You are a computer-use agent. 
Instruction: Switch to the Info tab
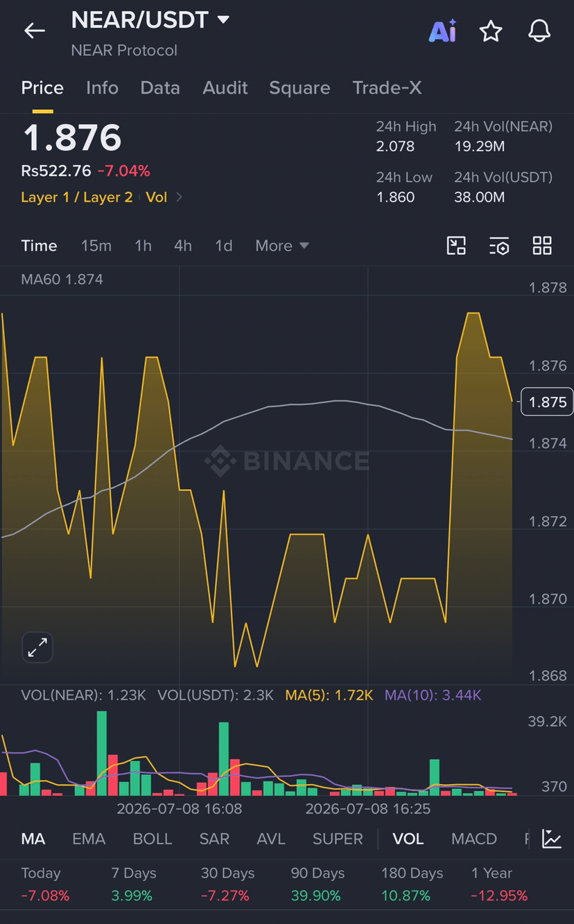(x=102, y=88)
